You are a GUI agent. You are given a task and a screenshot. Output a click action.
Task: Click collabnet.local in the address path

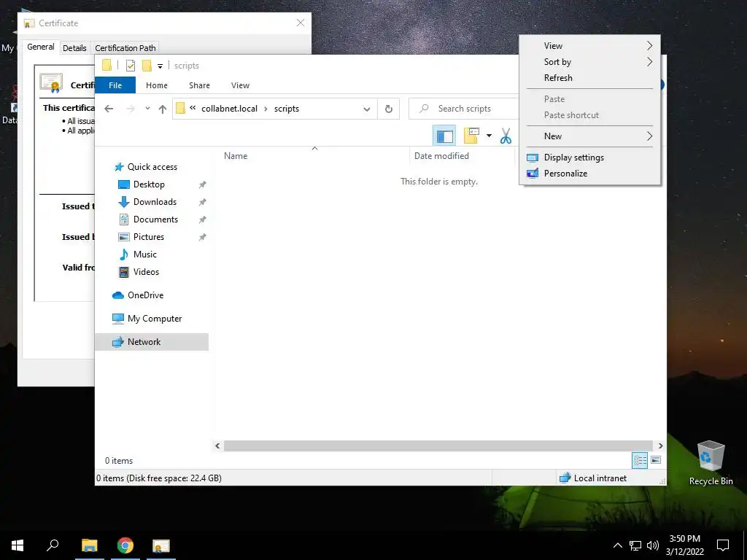tap(229, 109)
